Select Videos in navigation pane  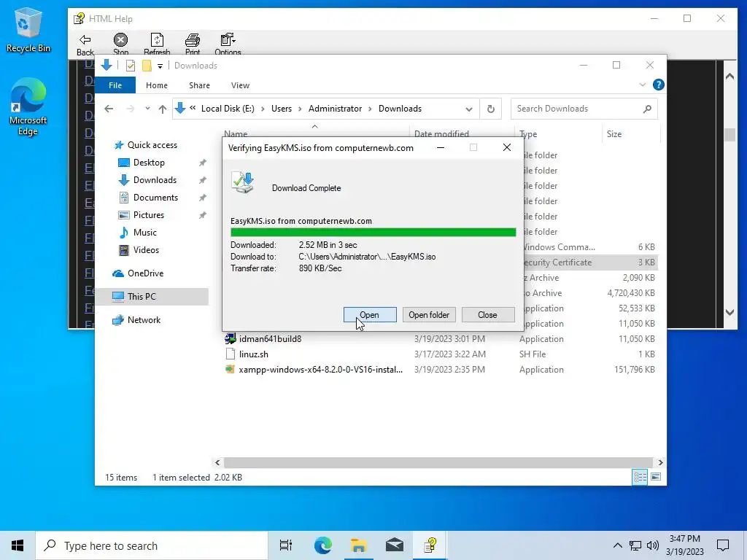(x=146, y=250)
